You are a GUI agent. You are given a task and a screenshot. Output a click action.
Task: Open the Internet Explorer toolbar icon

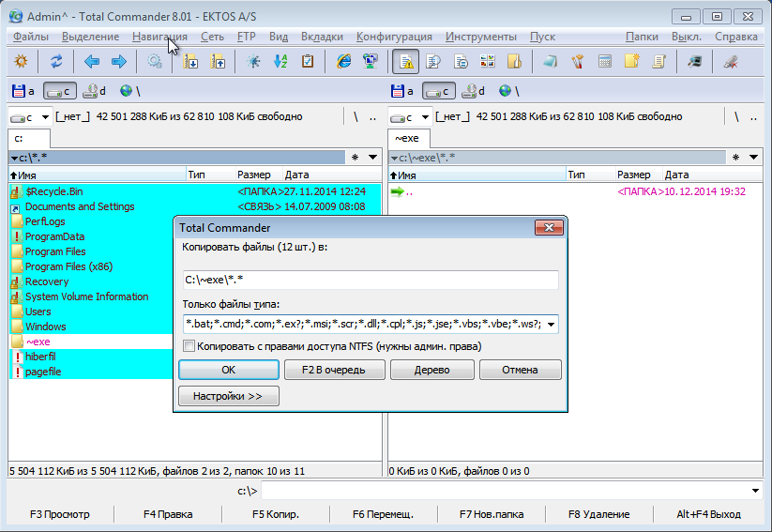click(343, 62)
